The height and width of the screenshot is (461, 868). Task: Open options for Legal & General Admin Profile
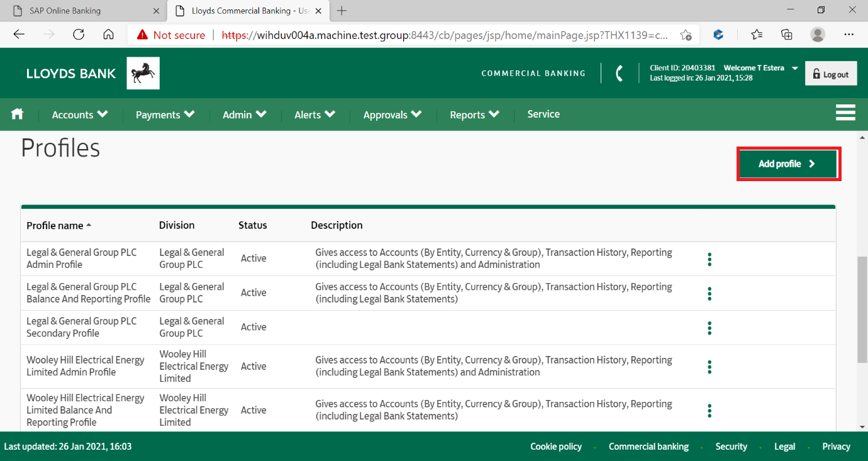(x=709, y=259)
